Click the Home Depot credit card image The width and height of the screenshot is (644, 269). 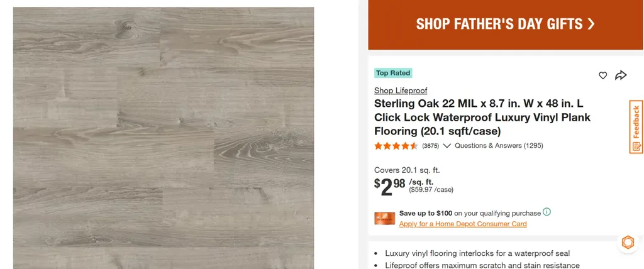pos(384,218)
